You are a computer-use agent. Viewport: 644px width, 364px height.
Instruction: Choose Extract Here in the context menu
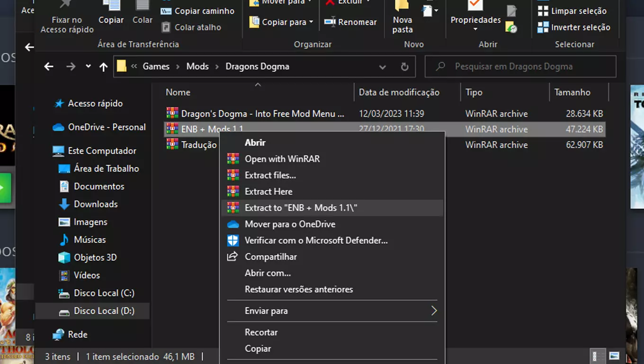(332, 191)
